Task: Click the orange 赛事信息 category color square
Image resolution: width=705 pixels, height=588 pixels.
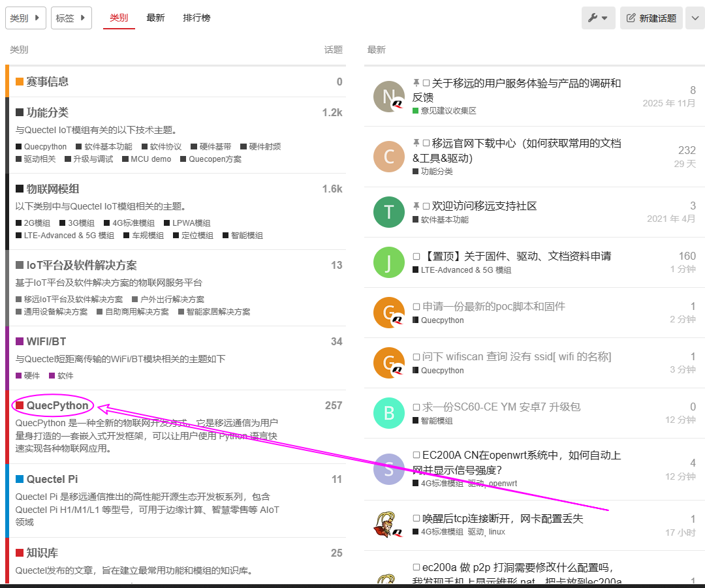Action: pyautogui.click(x=20, y=82)
